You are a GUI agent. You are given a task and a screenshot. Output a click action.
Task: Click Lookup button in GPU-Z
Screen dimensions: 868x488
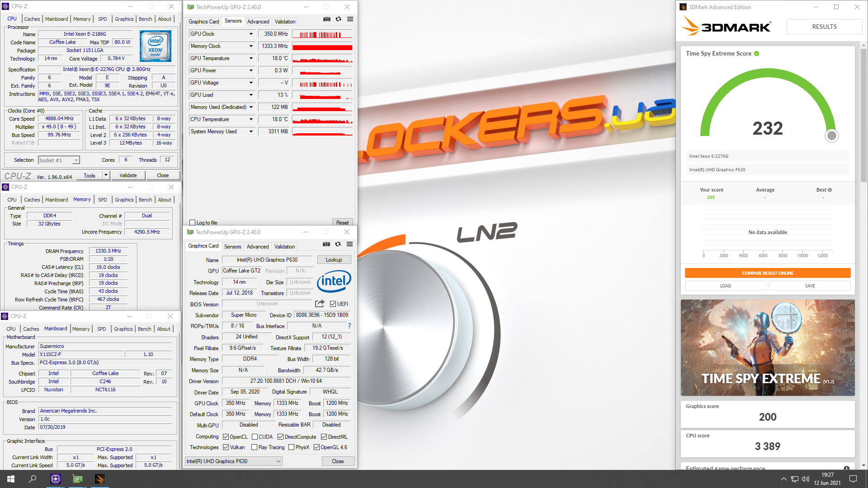334,260
